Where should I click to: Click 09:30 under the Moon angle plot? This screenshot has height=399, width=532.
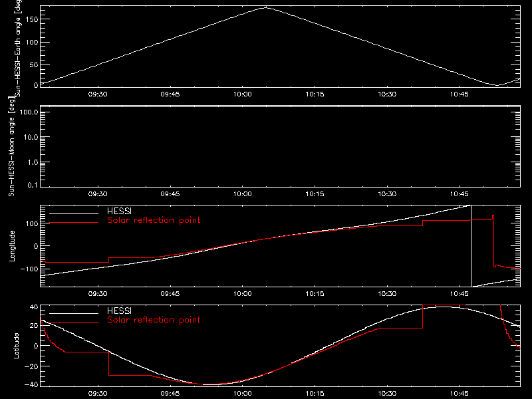(x=98, y=194)
